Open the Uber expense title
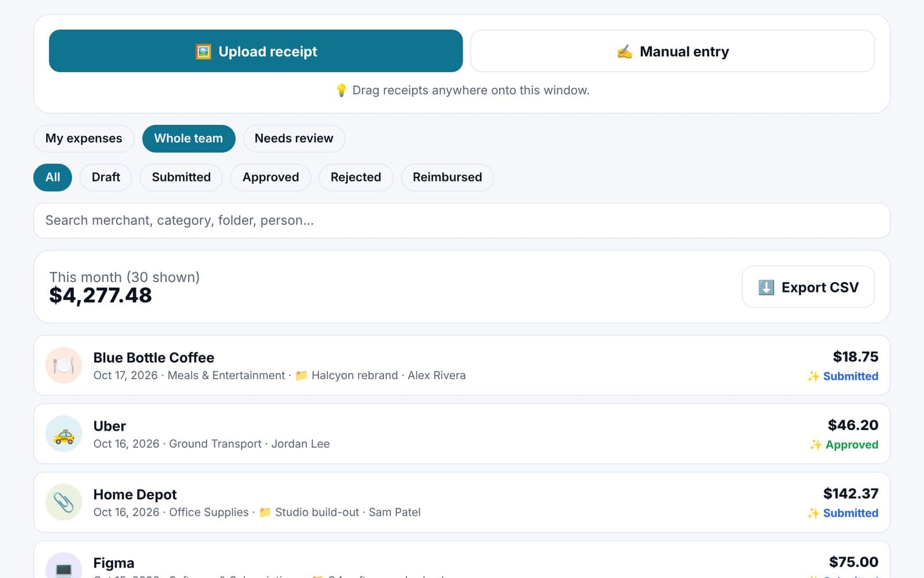 [x=110, y=426]
